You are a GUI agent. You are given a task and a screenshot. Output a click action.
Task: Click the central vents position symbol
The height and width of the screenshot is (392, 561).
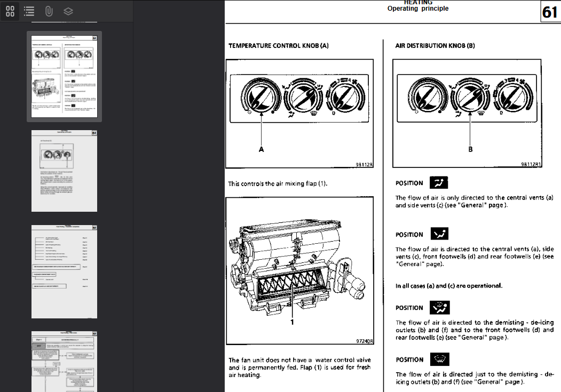pos(439,182)
